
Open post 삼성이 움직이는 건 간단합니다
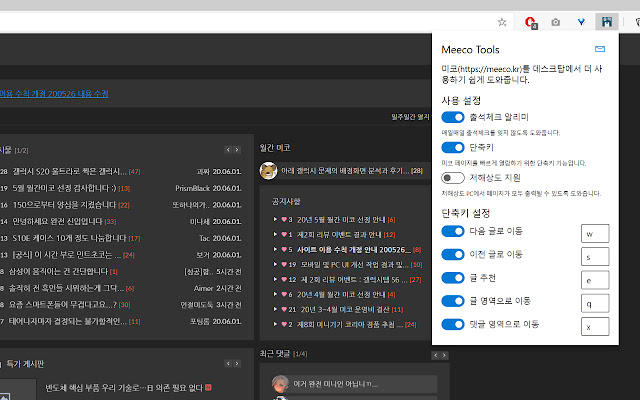(58, 271)
